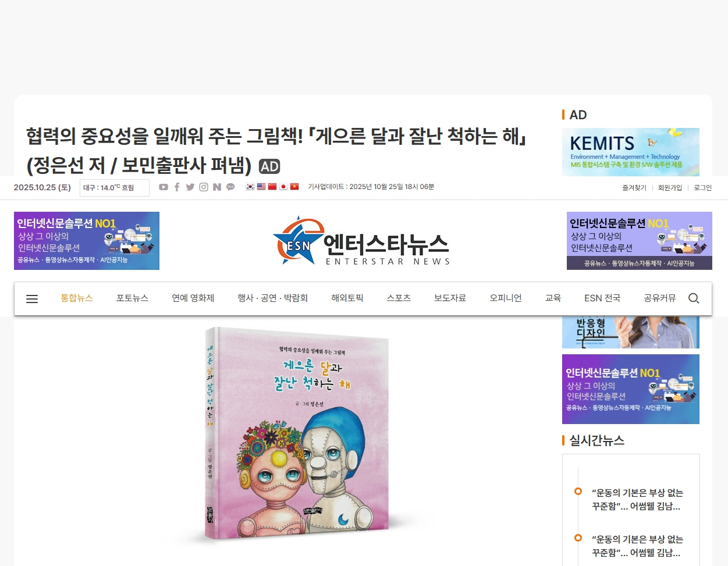The width and height of the screenshot is (728, 566).
Task: Add the site via 즐겨찾기 link
Action: coord(634,188)
